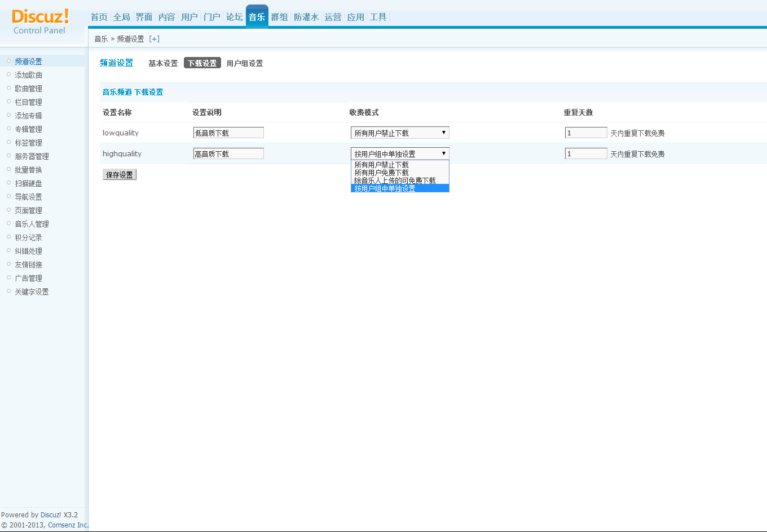This screenshot has height=532, width=767.
Task: Click the repeat days field for highquality
Action: 585,153
